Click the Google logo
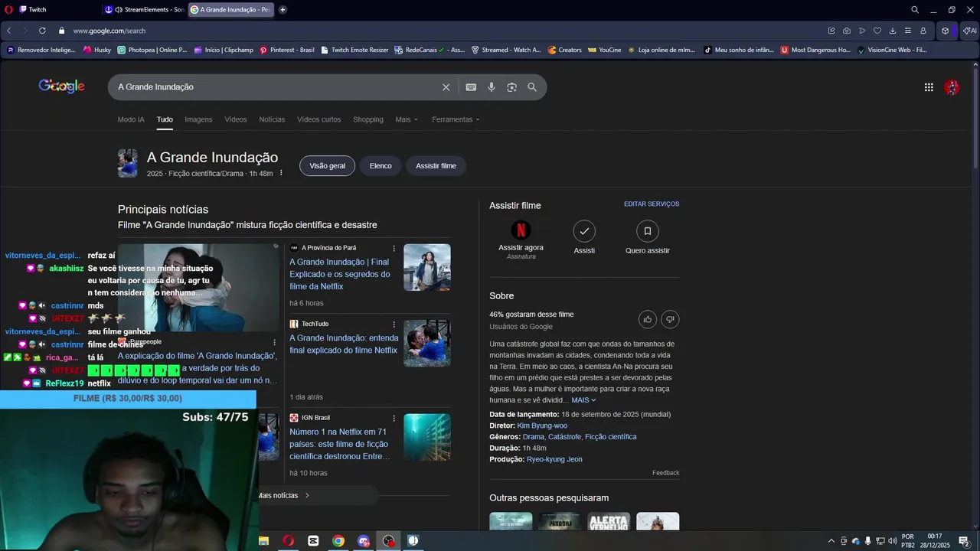Image resolution: width=980 pixels, height=551 pixels. pos(62,86)
